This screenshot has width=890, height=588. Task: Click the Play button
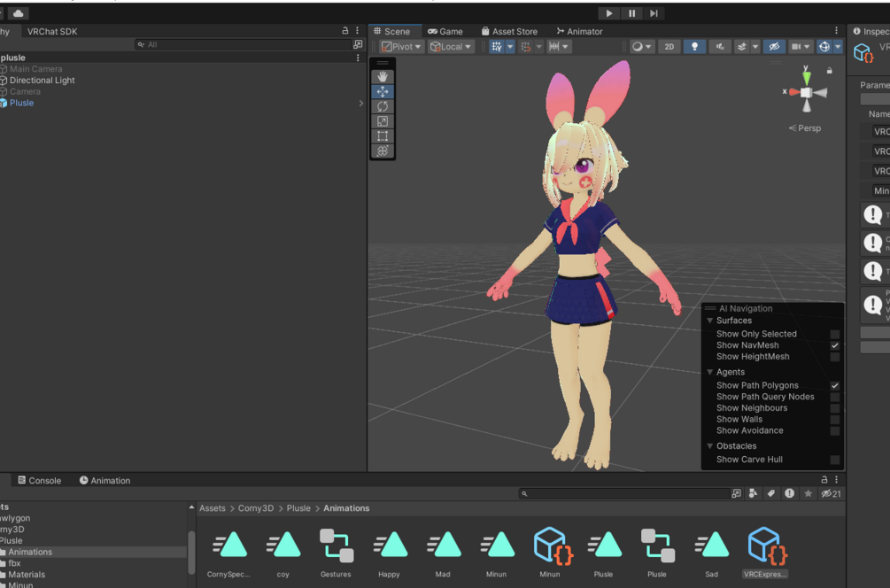[x=609, y=13]
